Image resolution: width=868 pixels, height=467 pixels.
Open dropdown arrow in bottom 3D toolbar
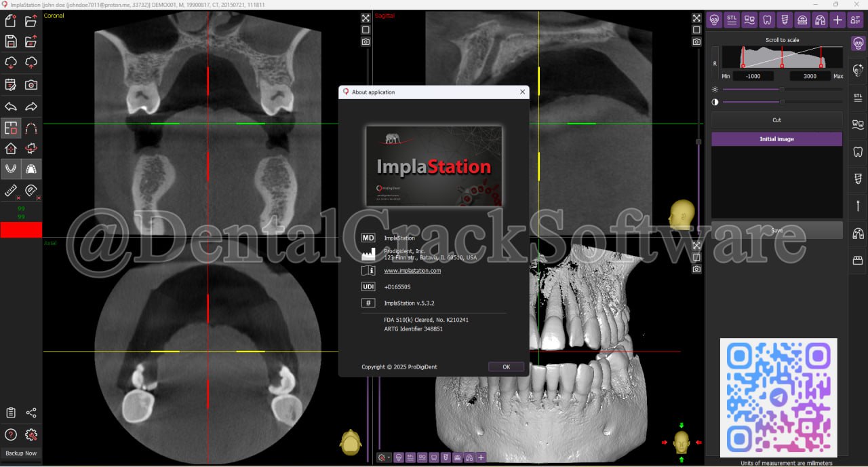click(389, 458)
